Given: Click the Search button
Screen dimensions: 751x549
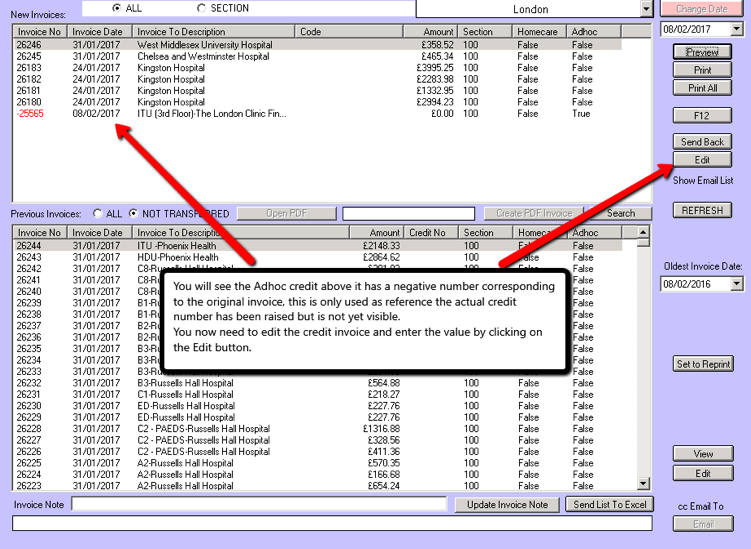Looking at the screenshot, I should 620,214.
